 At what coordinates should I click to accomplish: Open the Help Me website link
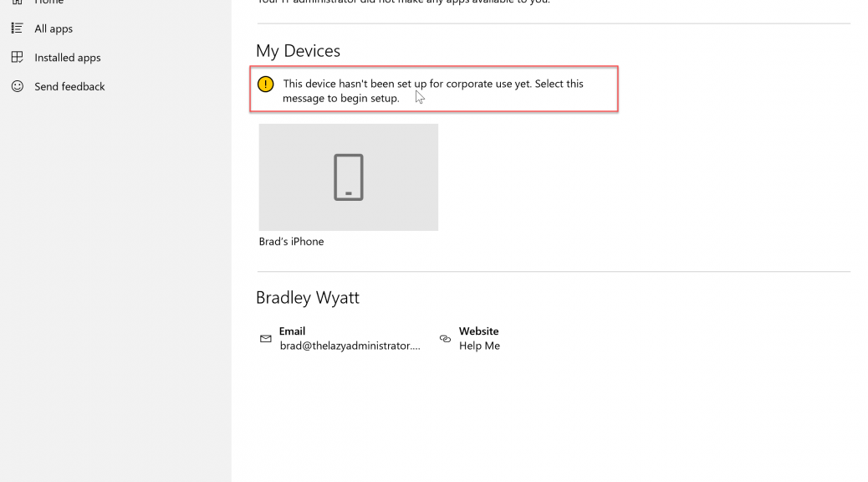(x=479, y=346)
